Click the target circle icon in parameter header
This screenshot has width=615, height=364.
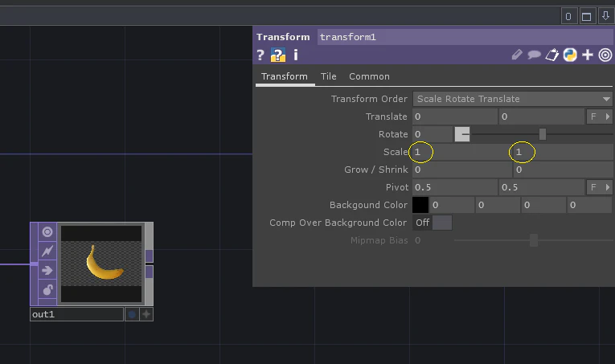(605, 55)
